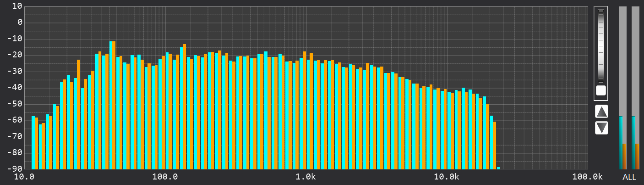
Task: Click the ALL label under the meters
Action: point(629,177)
